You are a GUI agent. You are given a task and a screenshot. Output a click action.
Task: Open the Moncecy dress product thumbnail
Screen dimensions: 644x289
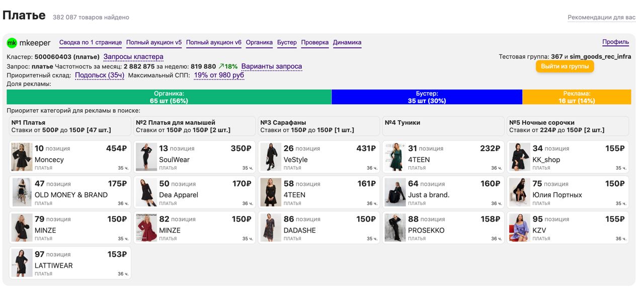coord(22,157)
